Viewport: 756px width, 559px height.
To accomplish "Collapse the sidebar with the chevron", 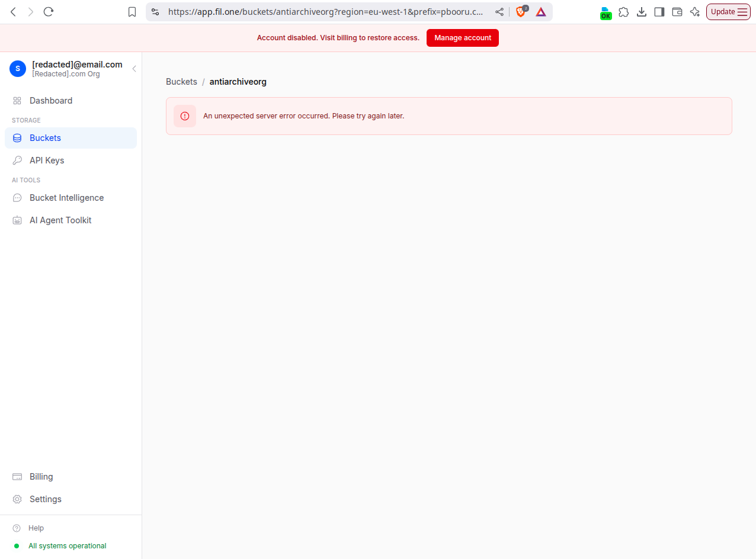I will point(134,69).
